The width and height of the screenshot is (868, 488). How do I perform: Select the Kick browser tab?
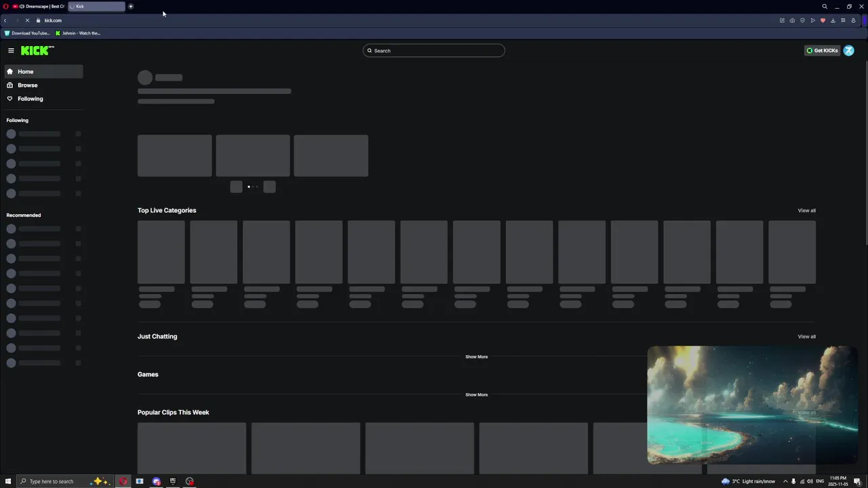point(96,6)
